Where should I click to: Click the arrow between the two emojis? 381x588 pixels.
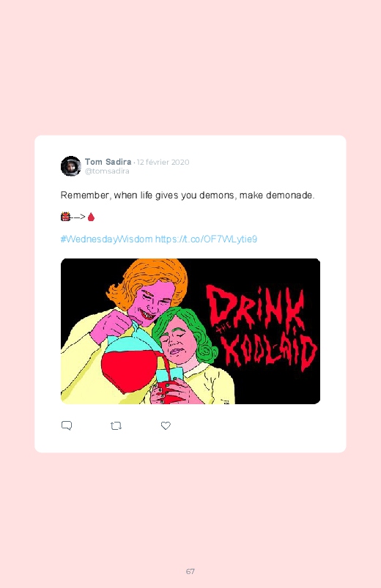click(x=78, y=217)
